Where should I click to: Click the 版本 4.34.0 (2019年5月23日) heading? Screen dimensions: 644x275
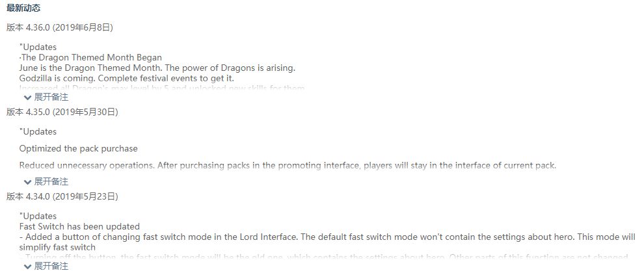pyautogui.click(x=62, y=196)
